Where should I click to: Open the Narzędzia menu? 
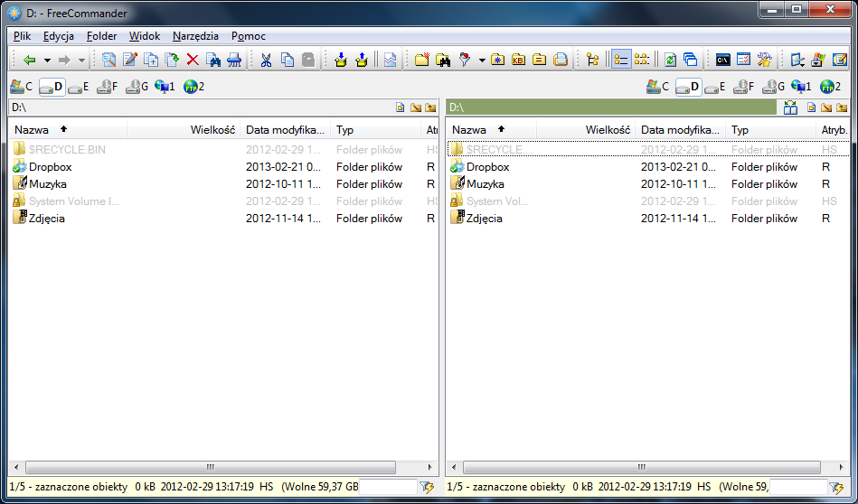pyautogui.click(x=195, y=36)
